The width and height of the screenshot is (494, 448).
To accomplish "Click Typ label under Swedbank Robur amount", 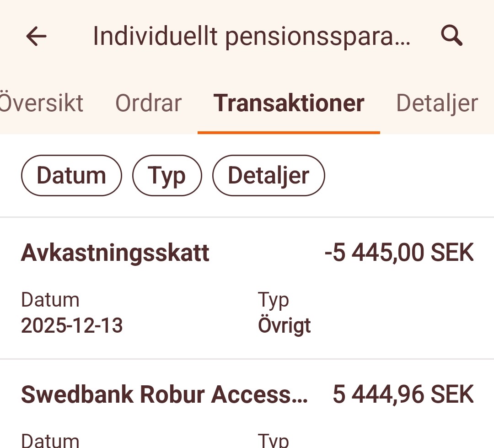I will pyautogui.click(x=274, y=440).
